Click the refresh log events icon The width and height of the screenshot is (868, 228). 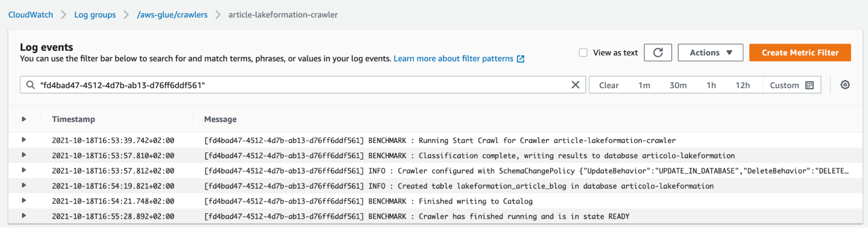658,52
